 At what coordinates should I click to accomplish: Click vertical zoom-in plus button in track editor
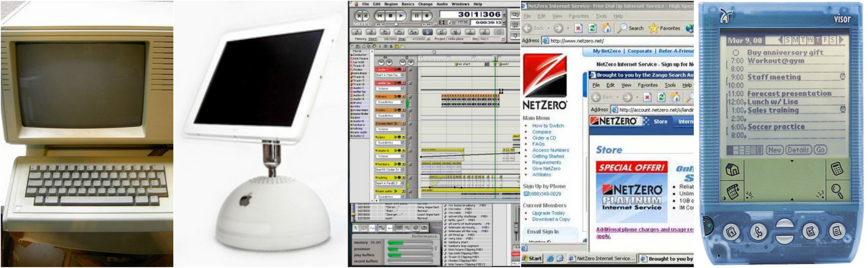411,62
